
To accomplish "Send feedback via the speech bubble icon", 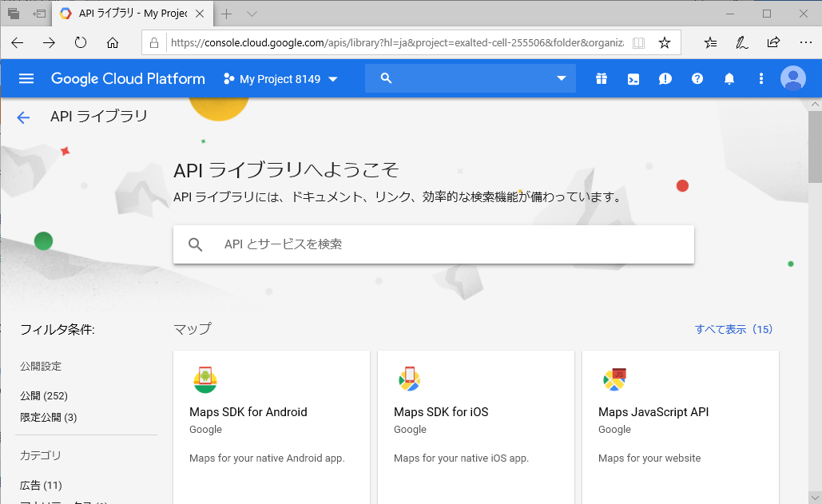I will (665, 78).
